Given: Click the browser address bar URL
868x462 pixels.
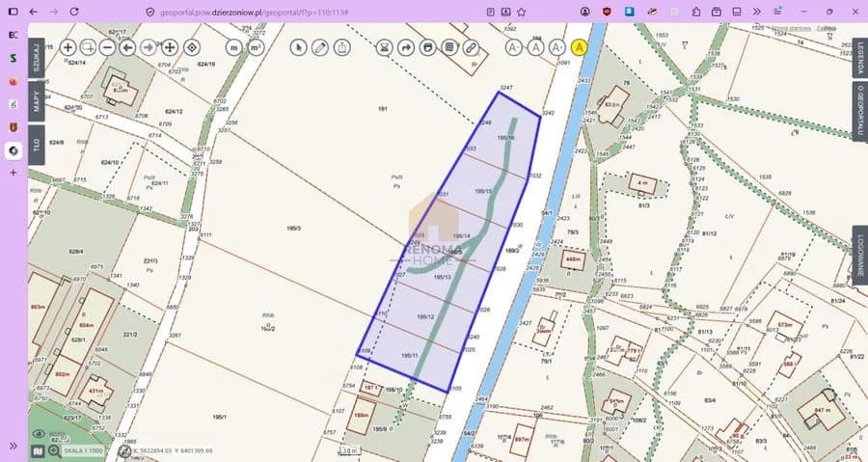Looking at the screenshot, I should click(x=255, y=12).
